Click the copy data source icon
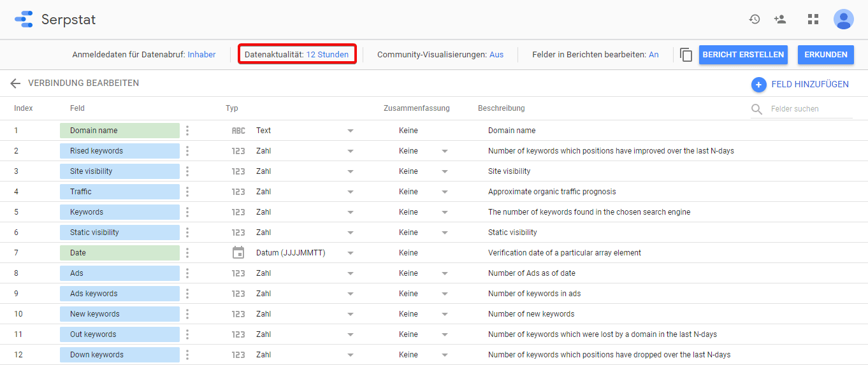The width and height of the screenshot is (868, 365). (686, 55)
